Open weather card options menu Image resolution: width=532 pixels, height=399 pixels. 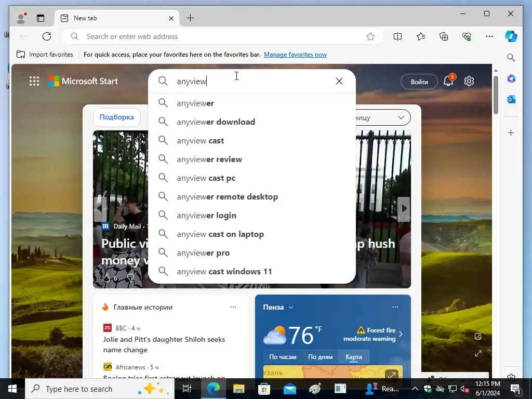[395, 307]
